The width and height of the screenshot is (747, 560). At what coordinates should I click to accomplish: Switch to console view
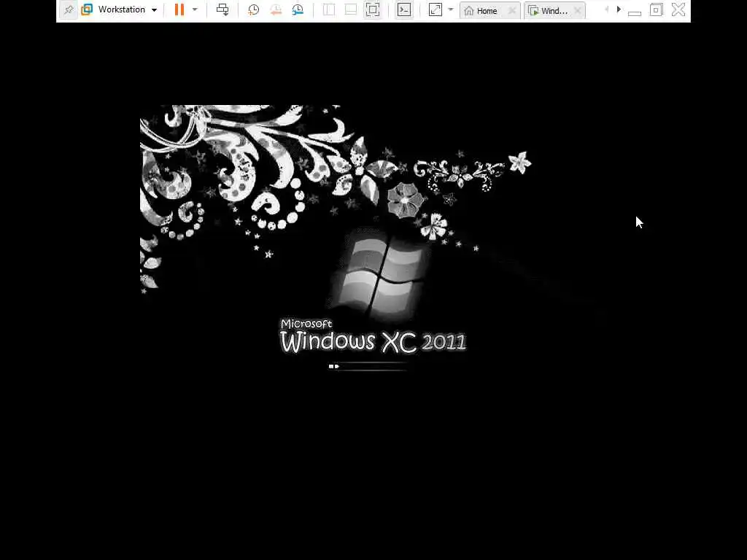pyautogui.click(x=404, y=9)
